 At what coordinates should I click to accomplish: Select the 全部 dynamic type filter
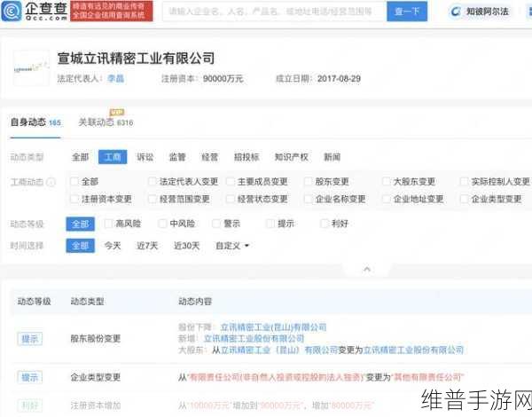(81, 157)
